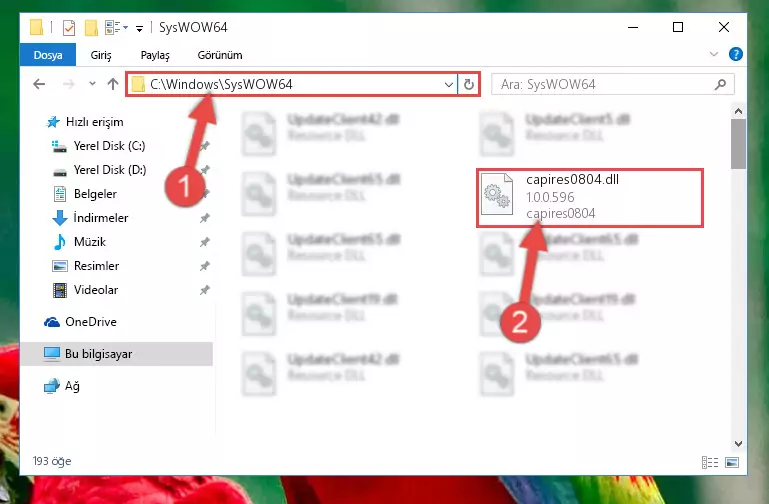
Task: Go back with the left arrow button
Action: (39, 84)
